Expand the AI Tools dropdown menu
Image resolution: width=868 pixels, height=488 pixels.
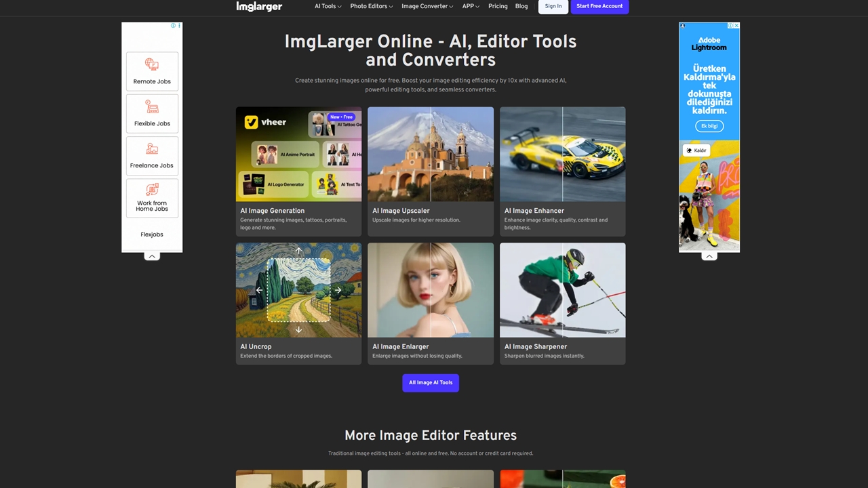pyautogui.click(x=328, y=6)
